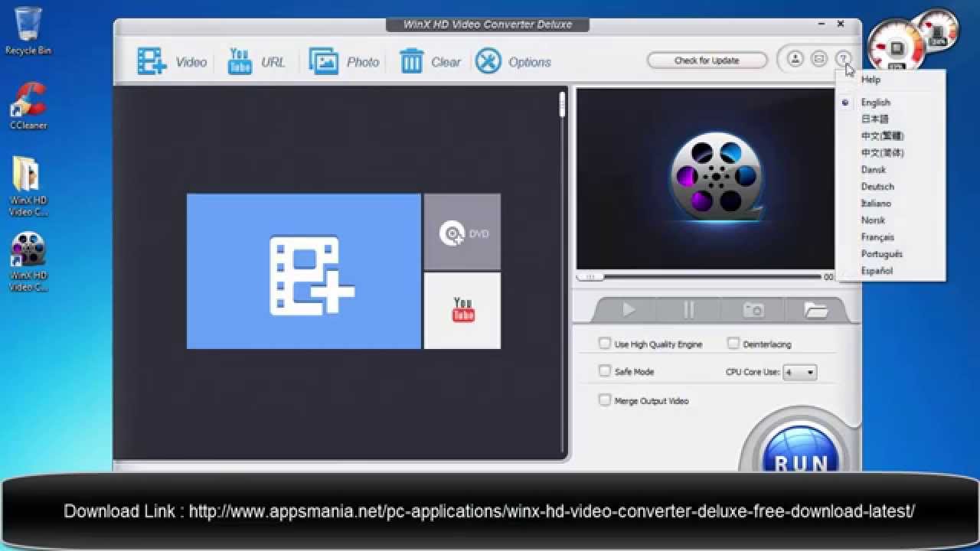Click the video preview window
This screenshot has height=551, width=980.
point(705,178)
